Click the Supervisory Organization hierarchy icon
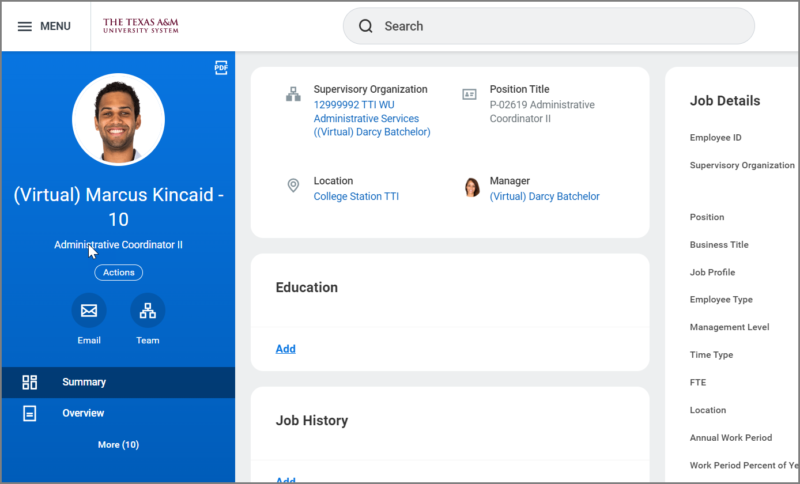This screenshot has height=484, width=800. (293, 94)
